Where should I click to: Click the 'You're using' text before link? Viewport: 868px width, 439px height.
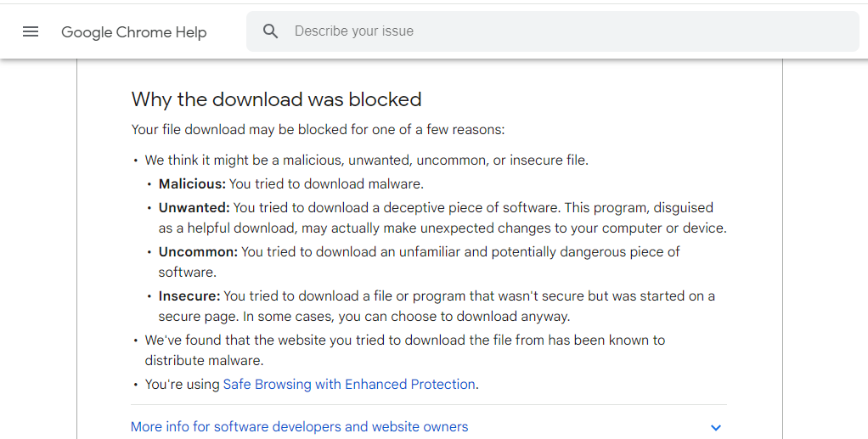(x=182, y=384)
